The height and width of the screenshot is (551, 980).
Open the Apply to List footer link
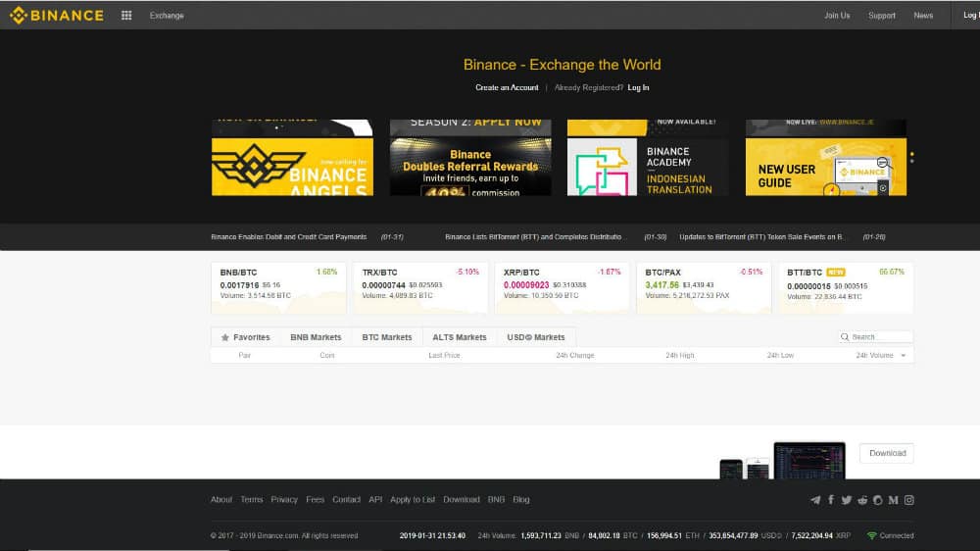pos(413,500)
